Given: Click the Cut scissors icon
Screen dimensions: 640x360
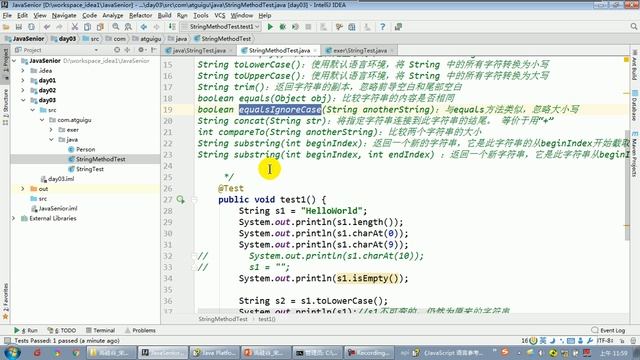Looking at the screenshot, I should 75,27.
